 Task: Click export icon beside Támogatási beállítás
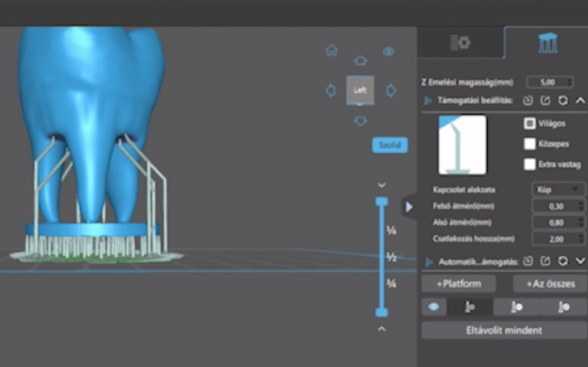coord(545,101)
